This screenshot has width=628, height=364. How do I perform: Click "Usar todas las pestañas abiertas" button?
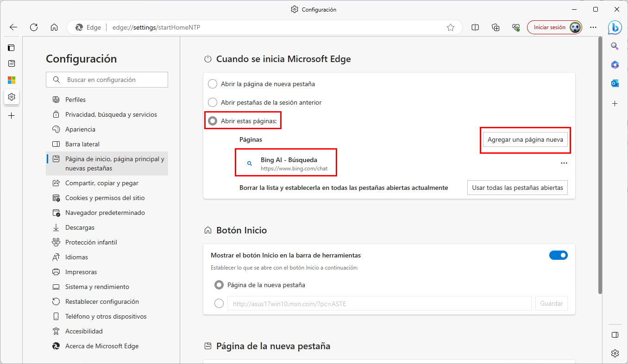pyautogui.click(x=517, y=188)
